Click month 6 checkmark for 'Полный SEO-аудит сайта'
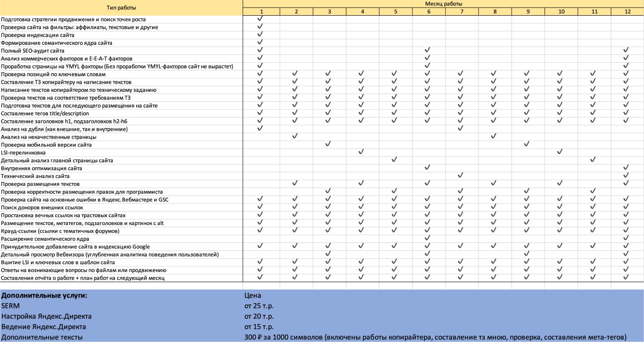This screenshot has width=644, height=342. point(427,50)
